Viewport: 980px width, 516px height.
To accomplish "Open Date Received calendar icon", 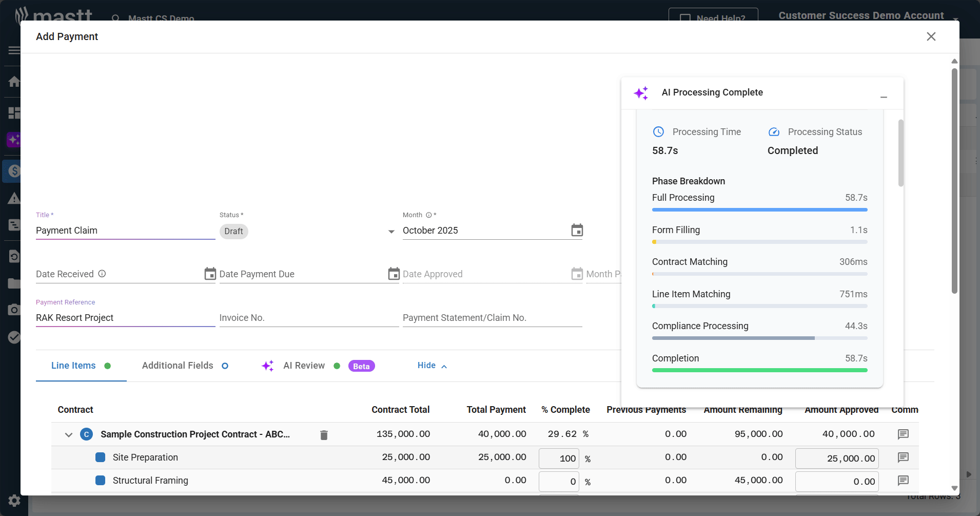I will (210, 274).
